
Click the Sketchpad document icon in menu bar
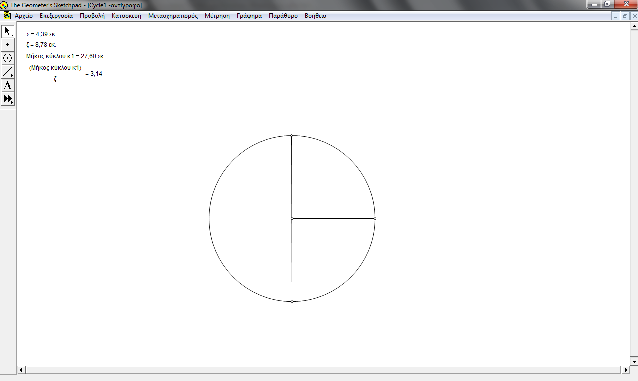[x=7, y=15]
